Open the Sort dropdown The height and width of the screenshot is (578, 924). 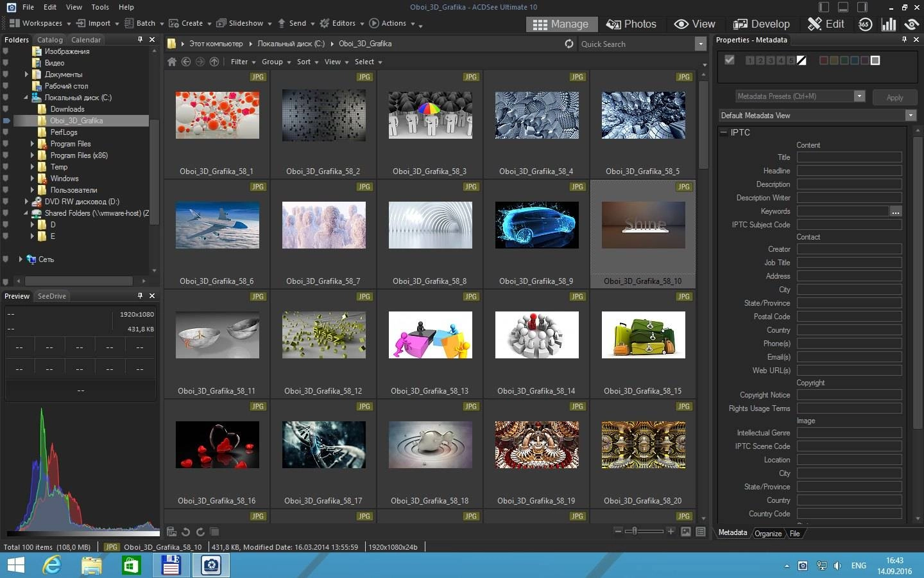tap(307, 62)
